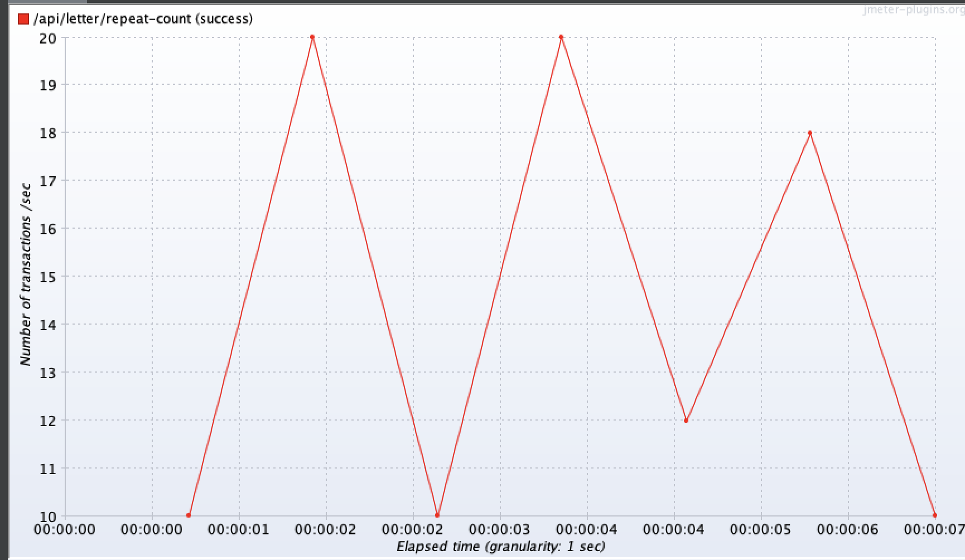Click the y-axis label 18
Screen dimensions: 965x560
[48, 133]
